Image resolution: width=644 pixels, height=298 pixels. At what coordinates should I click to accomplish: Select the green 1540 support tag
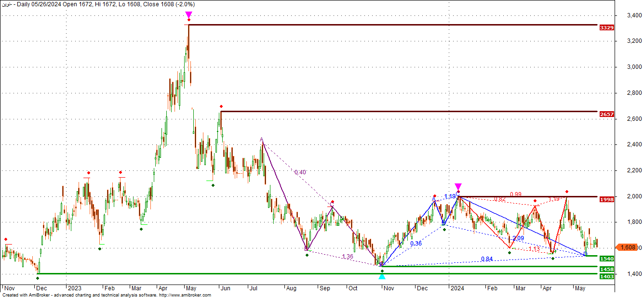point(606,259)
